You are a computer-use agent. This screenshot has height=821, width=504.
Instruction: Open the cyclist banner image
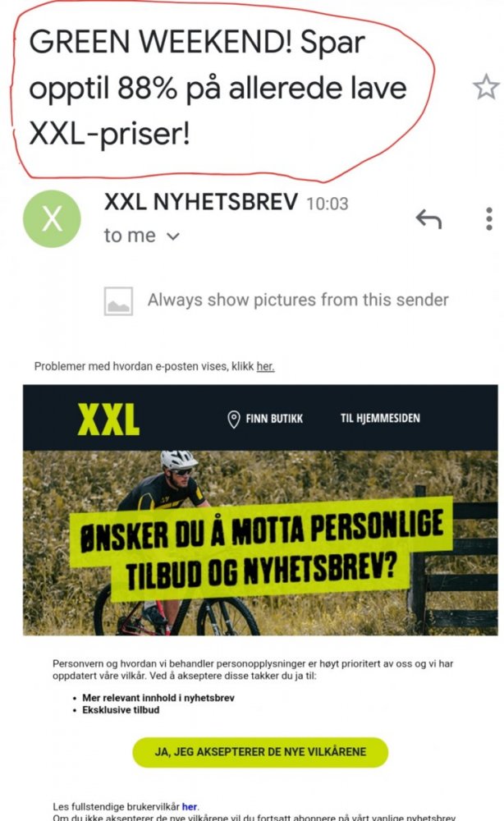click(260, 543)
